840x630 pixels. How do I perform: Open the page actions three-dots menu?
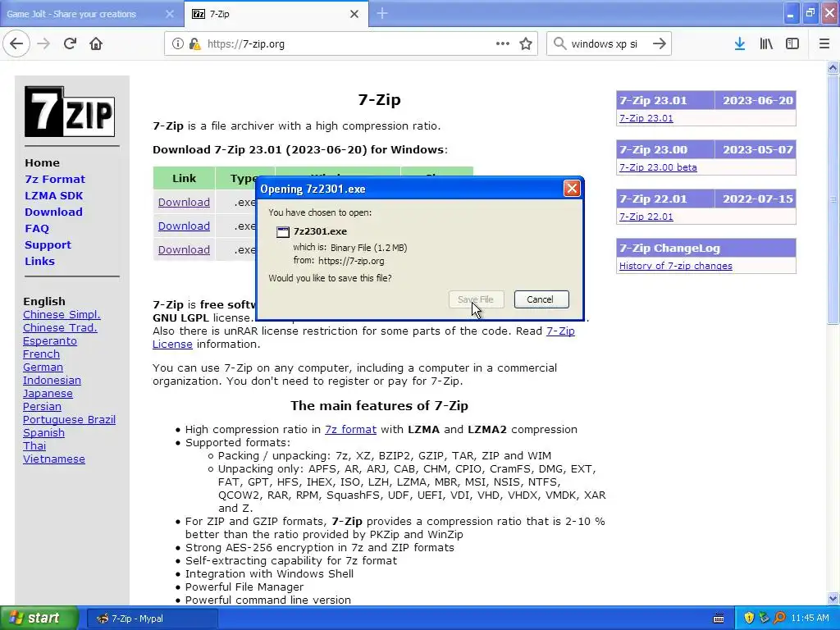pos(503,43)
